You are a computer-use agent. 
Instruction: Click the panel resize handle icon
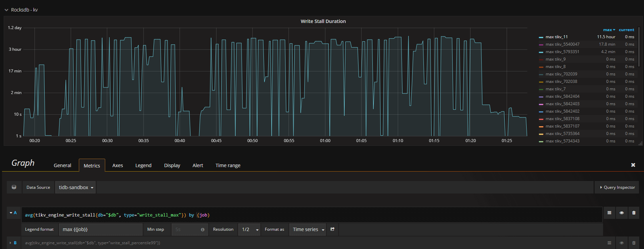(640, 143)
